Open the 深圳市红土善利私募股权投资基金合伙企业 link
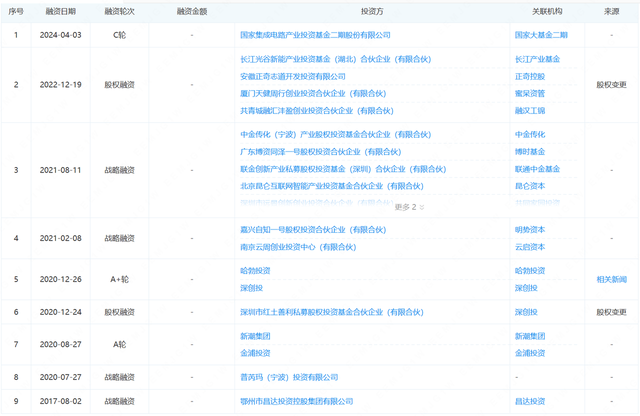Screen dimensions: 640x416 pos(332,312)
